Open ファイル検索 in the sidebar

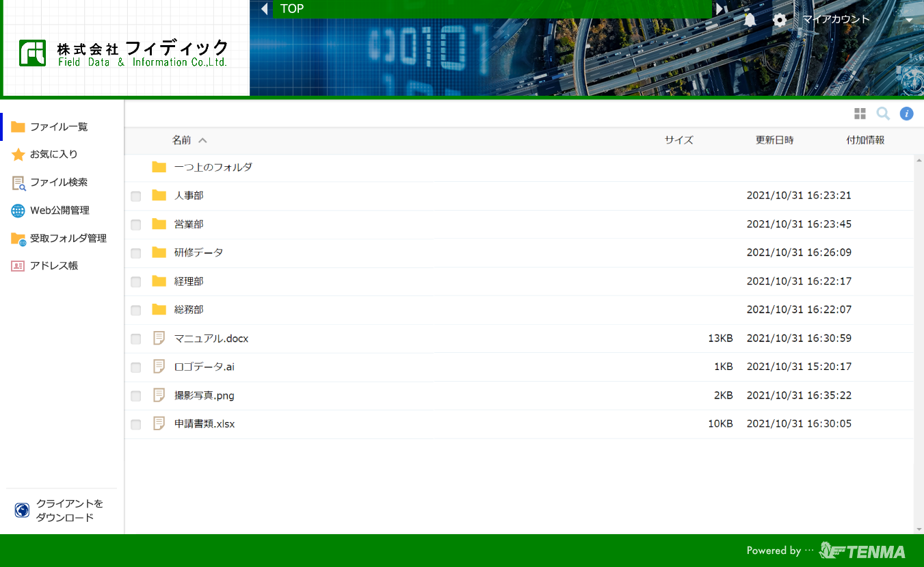coord(58,183)
